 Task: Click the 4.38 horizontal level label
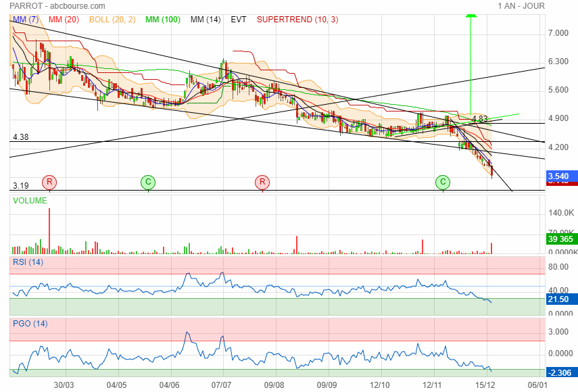click(x=20, y=137)
